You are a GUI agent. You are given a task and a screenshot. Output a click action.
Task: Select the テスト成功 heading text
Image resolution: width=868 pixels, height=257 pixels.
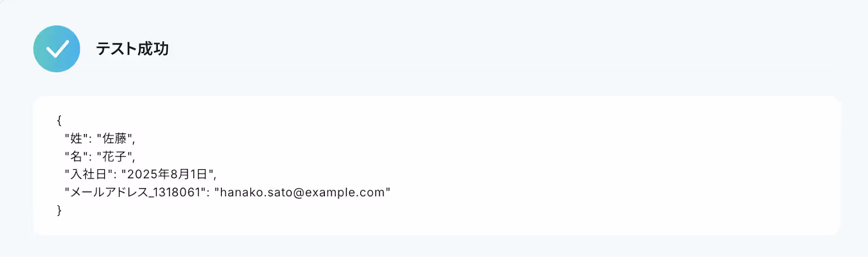(x=132, y=49)
